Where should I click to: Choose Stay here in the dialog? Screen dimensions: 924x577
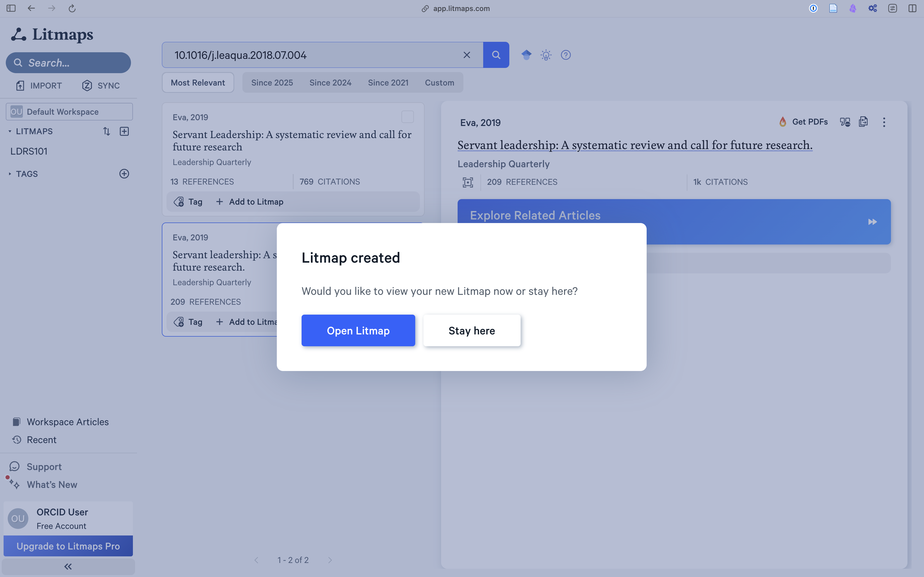[472, 331]
